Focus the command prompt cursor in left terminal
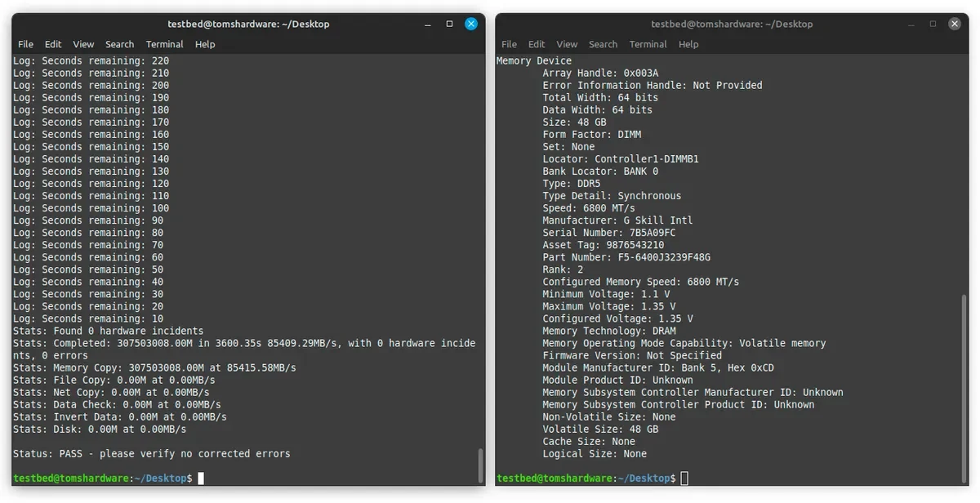980x503 pixels. pyautogui.click(x=201, y=478)
